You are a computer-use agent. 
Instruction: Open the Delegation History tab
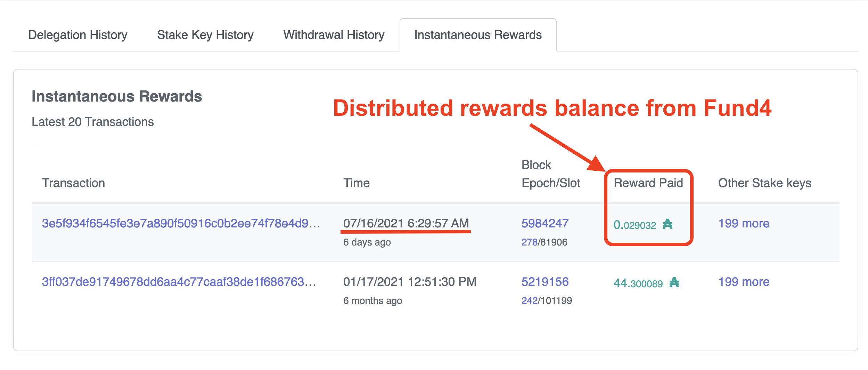(78, 35)
